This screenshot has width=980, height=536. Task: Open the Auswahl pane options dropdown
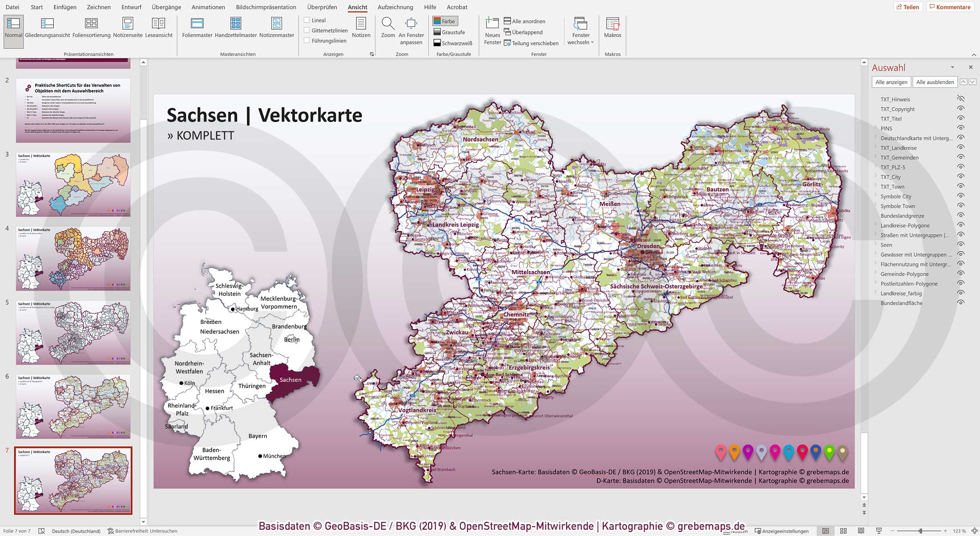(x=951, y=67)
